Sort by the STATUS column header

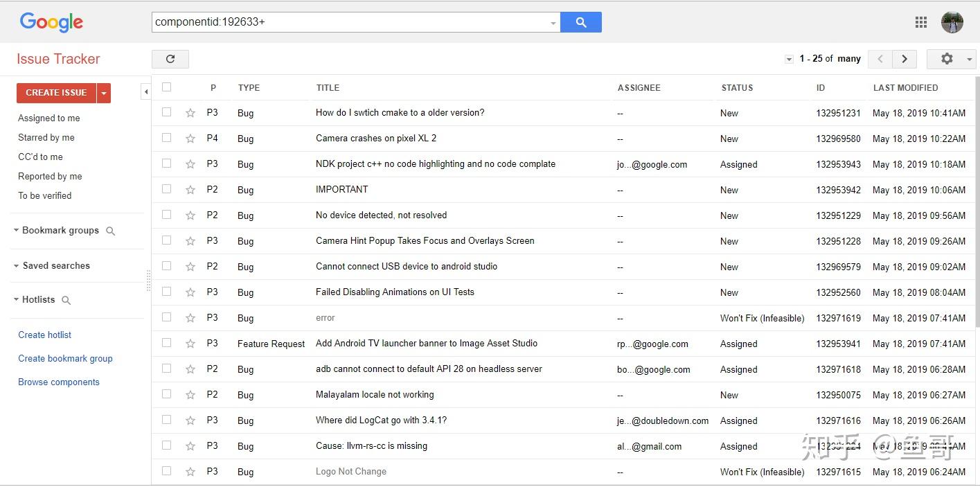pyautogui.click(x=737, y=88)
